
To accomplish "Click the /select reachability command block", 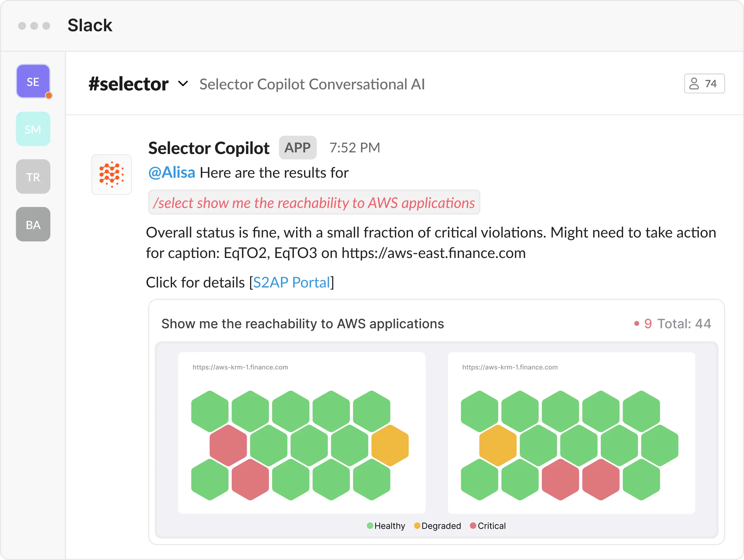I will point(314,202).
